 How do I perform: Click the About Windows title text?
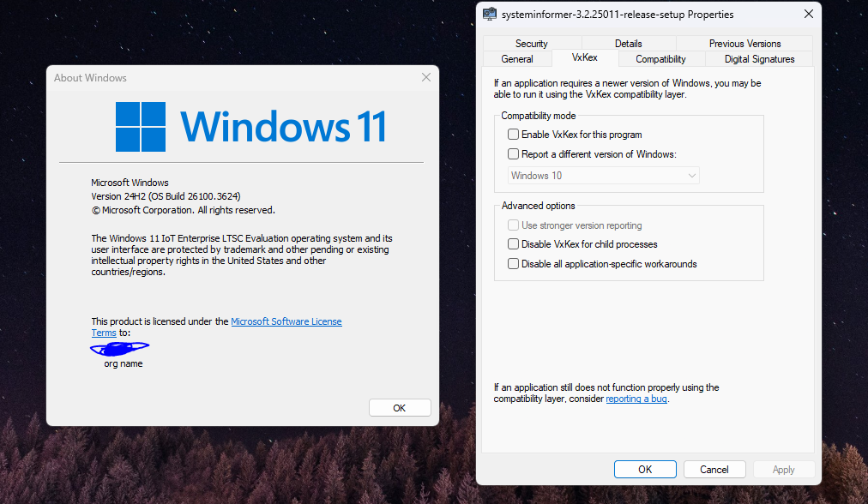(x=90, y=78)
